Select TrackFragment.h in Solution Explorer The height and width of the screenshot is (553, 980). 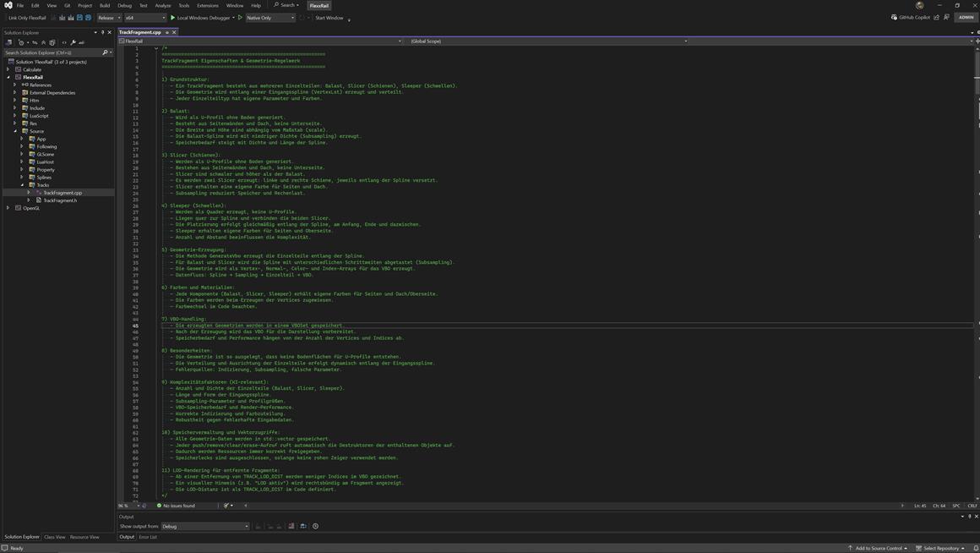point(60,200)
